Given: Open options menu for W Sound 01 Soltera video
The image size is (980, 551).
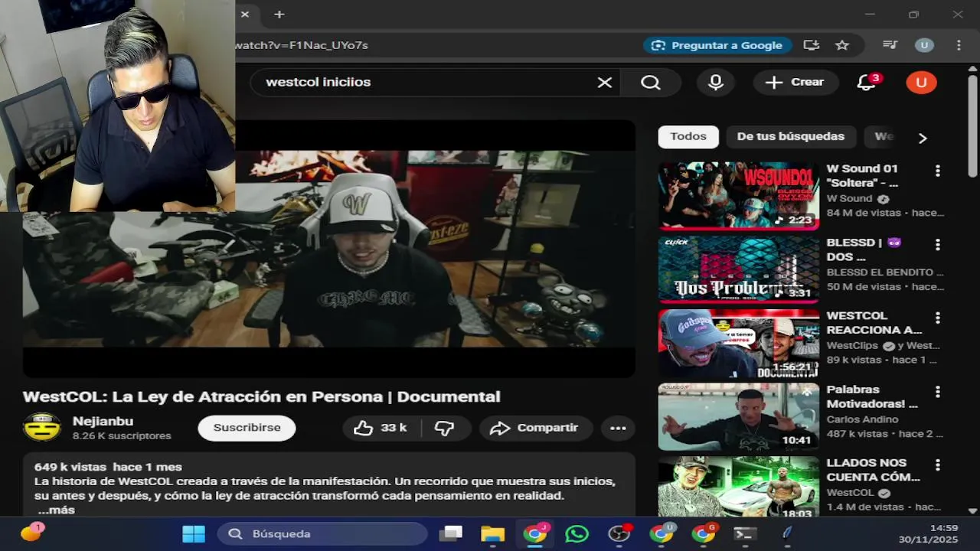Looking at the screenshot, I should tap(937, 171).
